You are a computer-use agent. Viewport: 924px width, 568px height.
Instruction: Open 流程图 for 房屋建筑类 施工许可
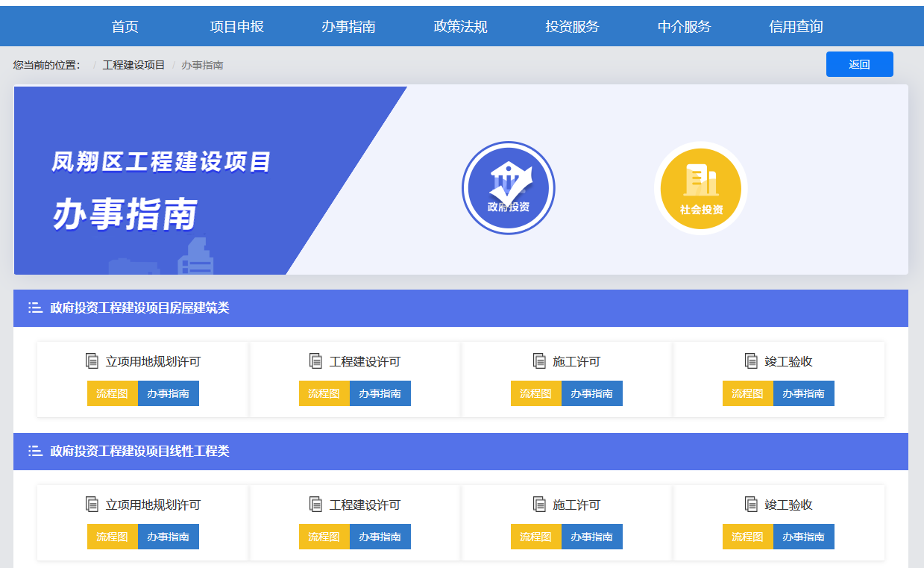[536, 393]
